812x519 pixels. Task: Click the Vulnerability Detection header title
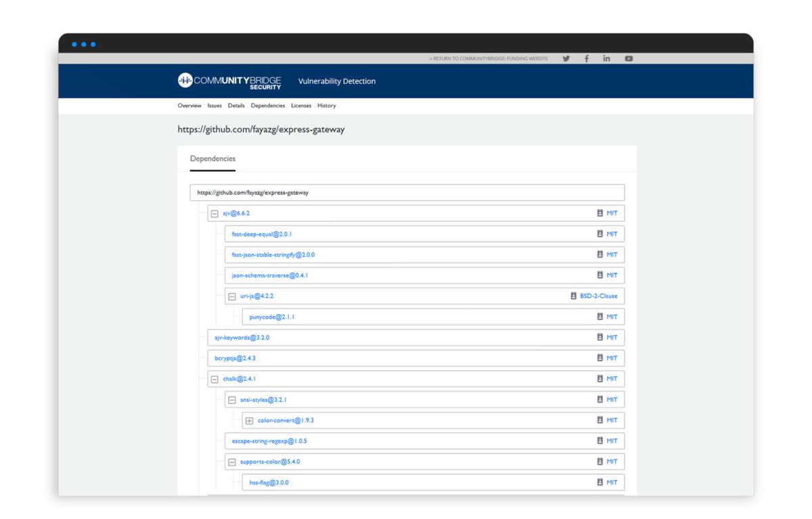337,81
